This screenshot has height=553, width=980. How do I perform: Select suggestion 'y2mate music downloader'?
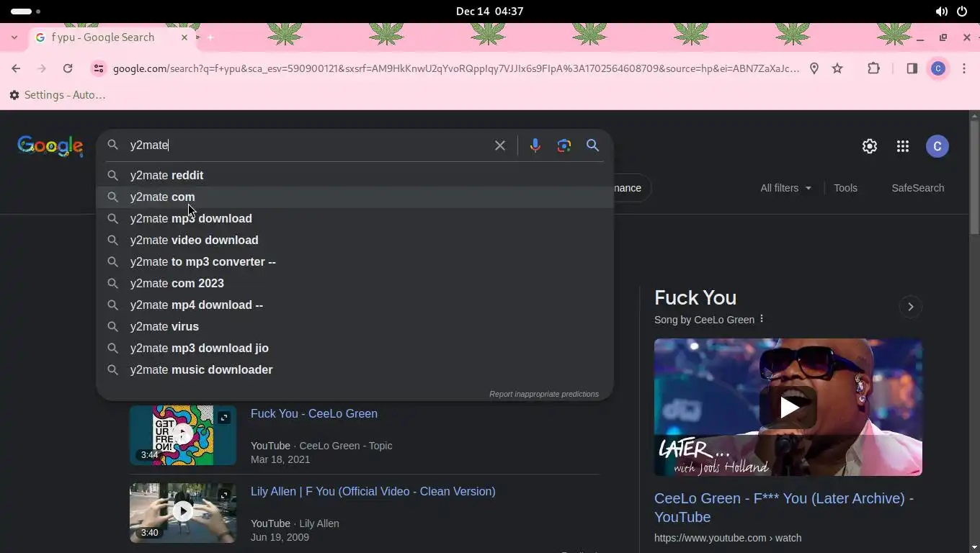coord(355,369)
